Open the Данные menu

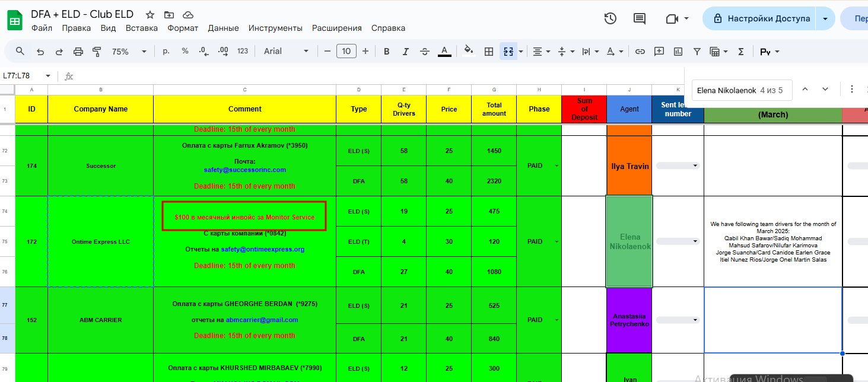pos(223,28)
